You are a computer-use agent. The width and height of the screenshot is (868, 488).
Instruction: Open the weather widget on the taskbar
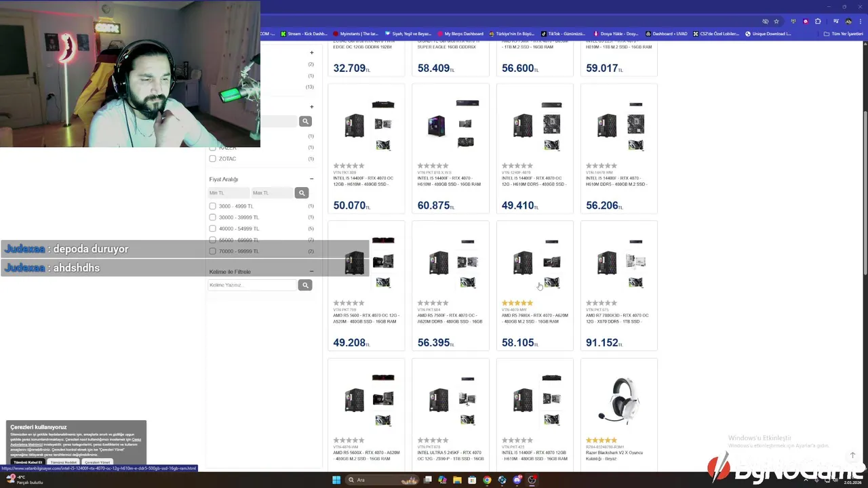24,480
